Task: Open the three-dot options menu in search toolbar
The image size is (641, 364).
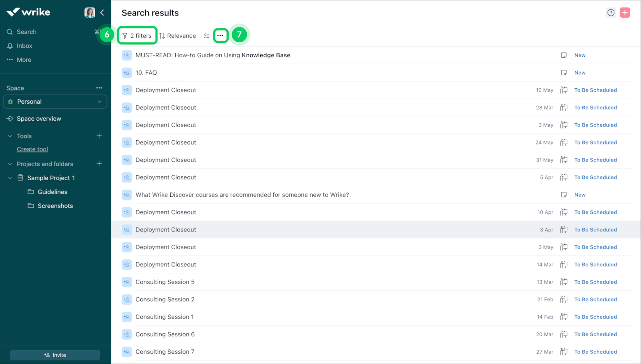Action: click(220, 35)
